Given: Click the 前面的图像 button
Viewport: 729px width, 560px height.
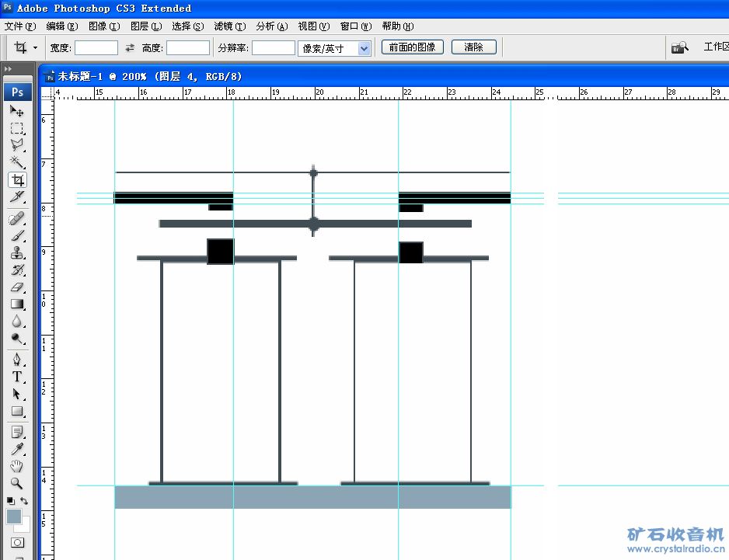Looking at the screenshot, I should [x=413, y=47].
